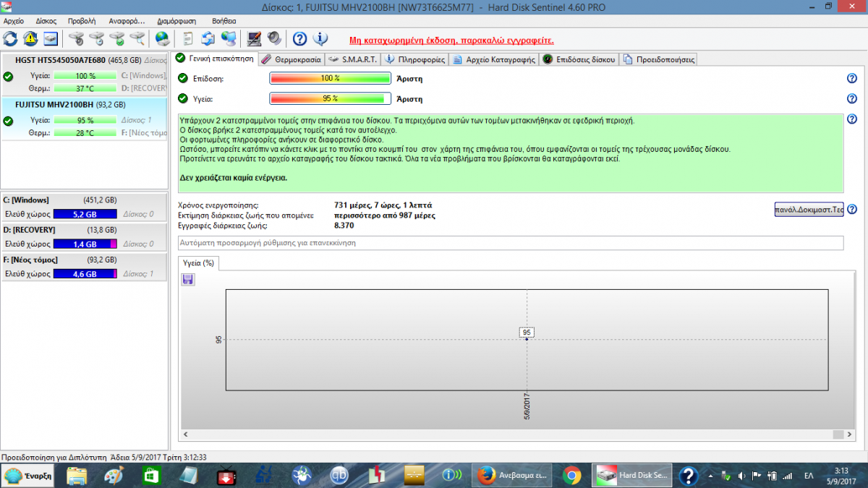This screenshot has width=868, height=488.
Task: Open the Διαμόρφωση menu
Action: [x=176, y=21]
